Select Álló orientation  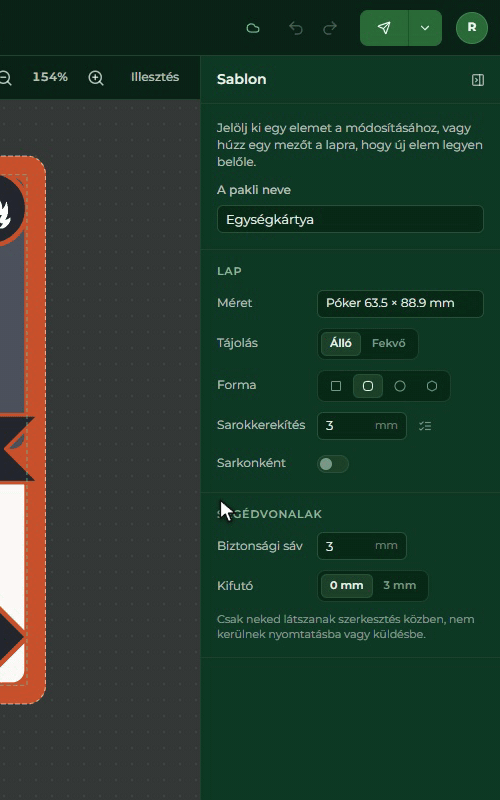(341, 343)
